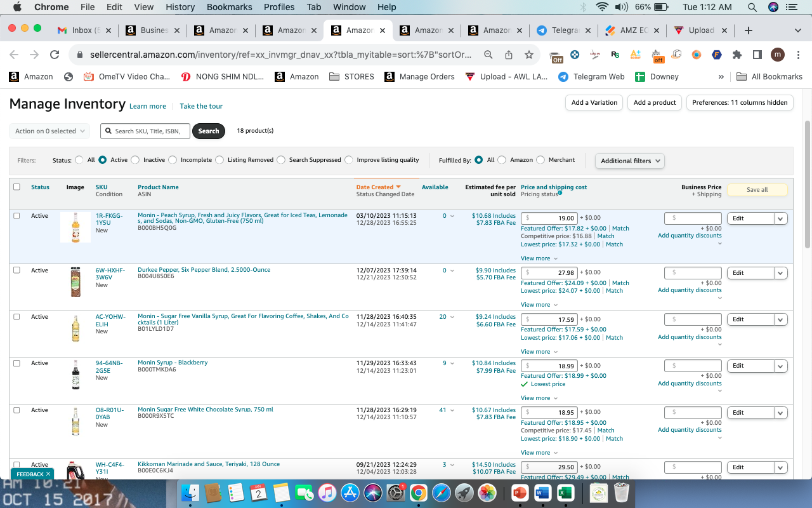The height and width of the screenshot is (508, 812).
Task: Open the 'Take the tour' link
Action: pos(201,106)
